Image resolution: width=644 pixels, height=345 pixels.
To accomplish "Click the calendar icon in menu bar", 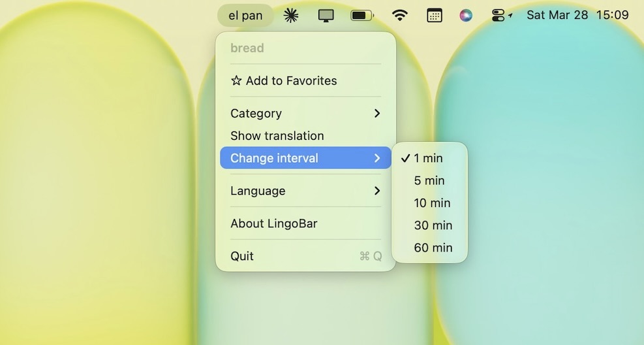I will [435, 16].
